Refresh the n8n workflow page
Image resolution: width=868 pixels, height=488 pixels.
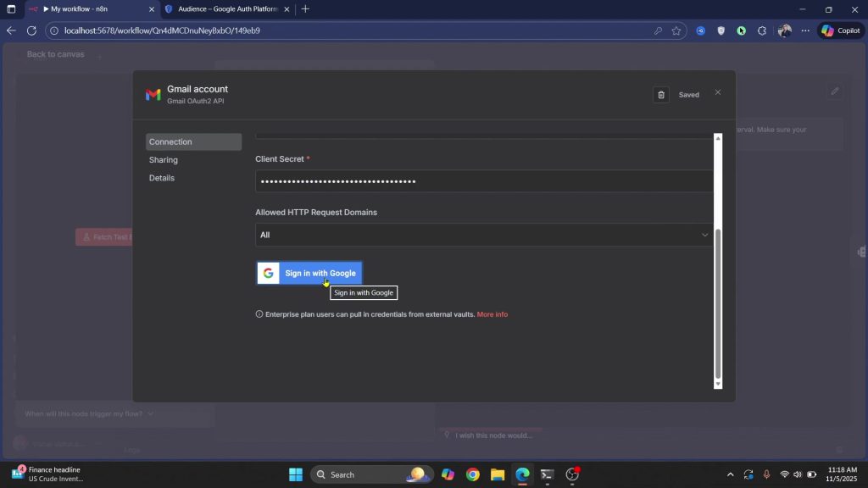click(31, 30)
